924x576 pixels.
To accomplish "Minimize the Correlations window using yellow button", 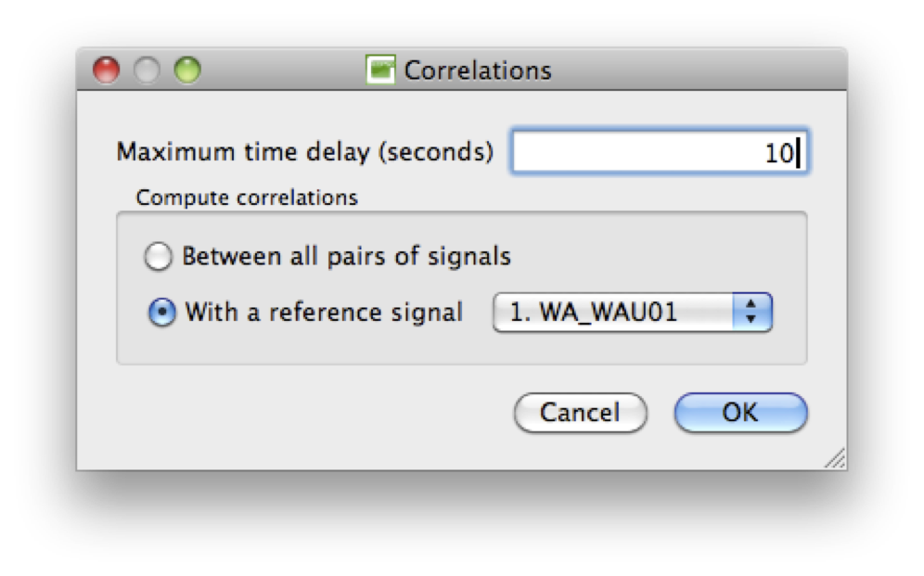I will click(x=148, y=70).
